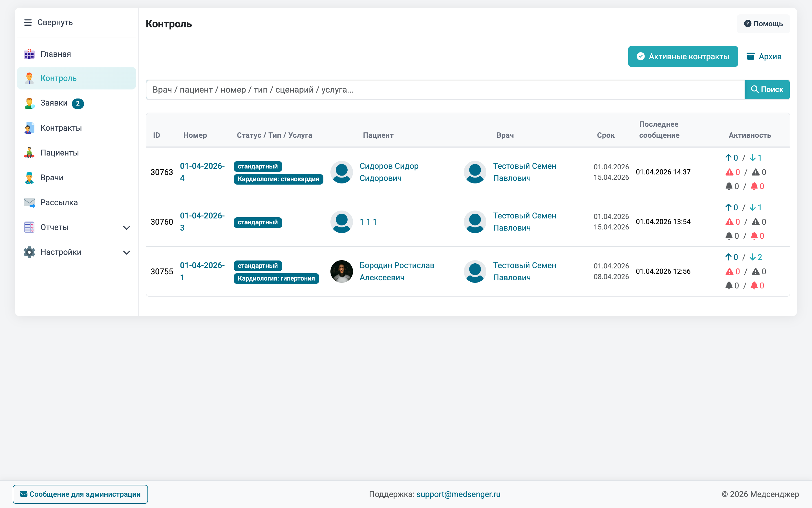
Task: Click Врачи doctor icon
Action: (29, 178)
